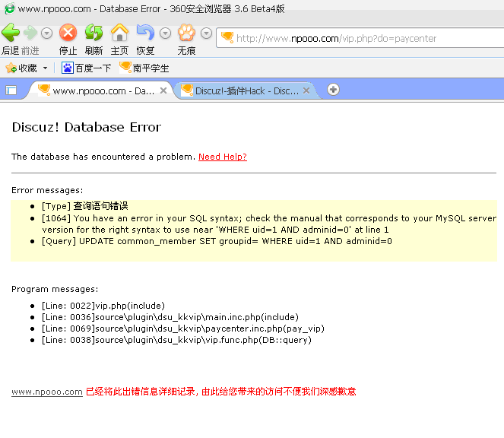This screenshot has height=438, width=504.
Task: Click the [1064] SQL syntax error message
Action: pos(269,224)
